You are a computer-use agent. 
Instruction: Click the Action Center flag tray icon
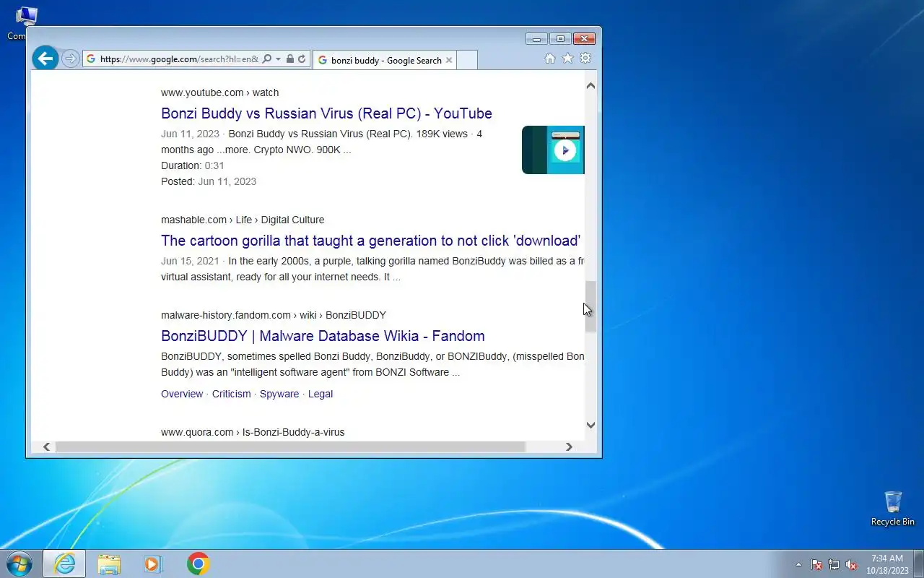click(x=816, y=564)
